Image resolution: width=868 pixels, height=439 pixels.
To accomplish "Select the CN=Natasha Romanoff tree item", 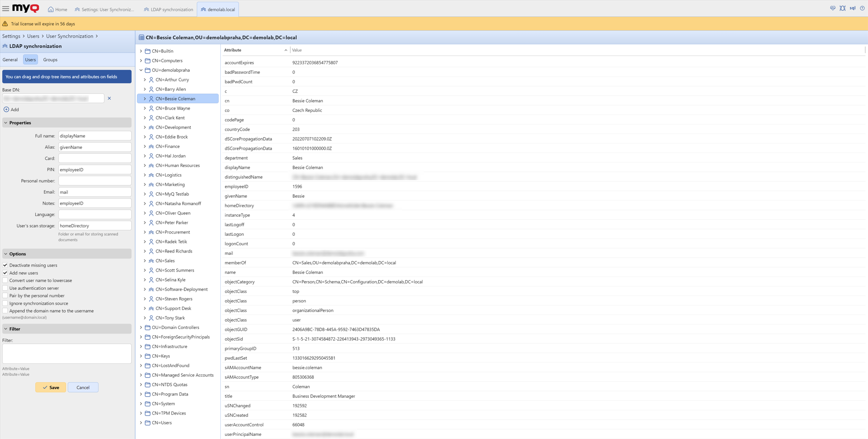I will pyautogui.click(x=178, y=204).
